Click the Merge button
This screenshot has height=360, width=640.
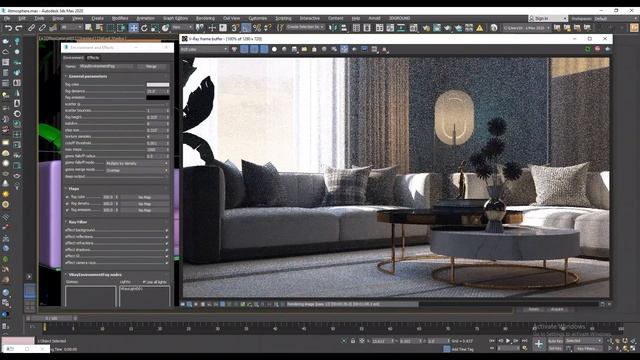click(x=151, y=66)
